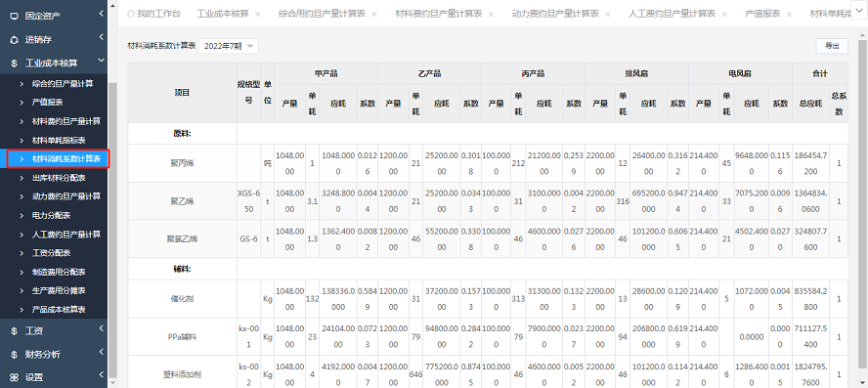Viewport: 868px width, 388px height.
Task: Collapse the 工业成本核算 sidebar section
Action: (102, 62)
